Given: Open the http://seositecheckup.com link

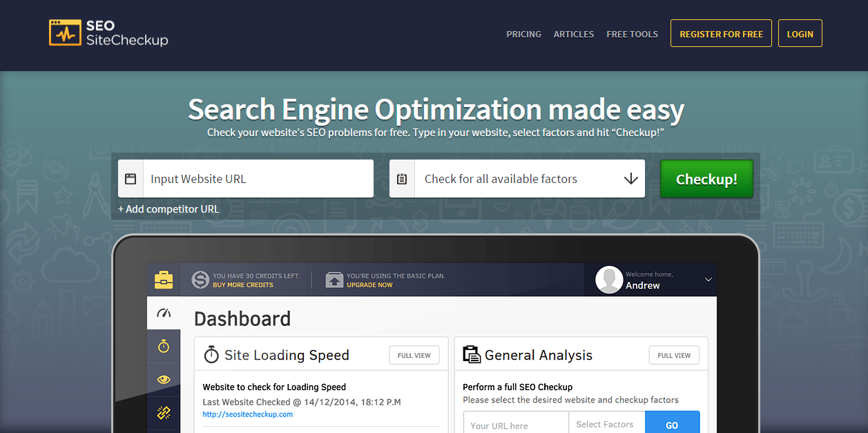Looking at the screenshot, I should (x=248, y=414).
